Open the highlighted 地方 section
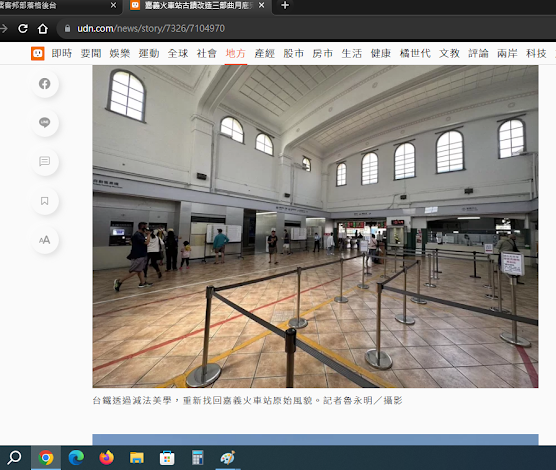 click(x=236, y=54)
